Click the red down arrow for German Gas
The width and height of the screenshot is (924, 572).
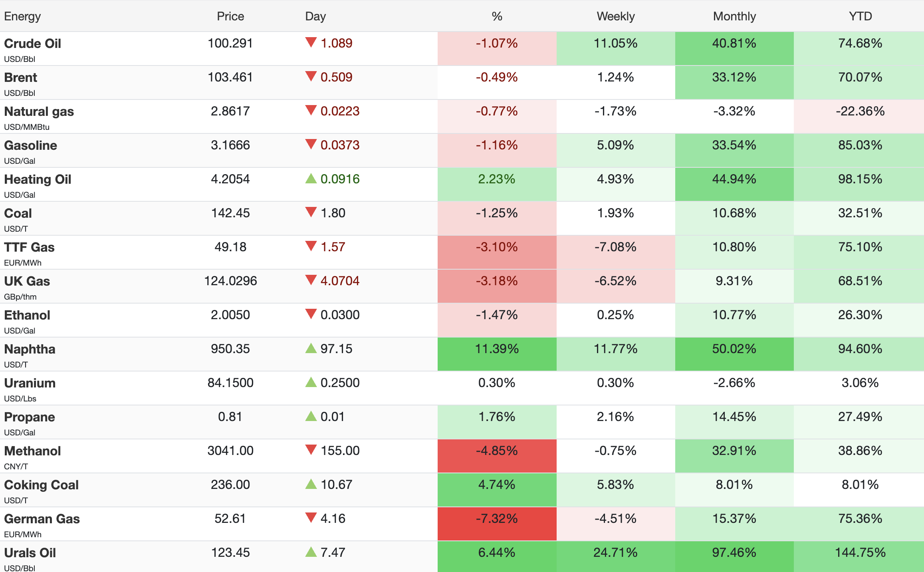[311, 518]
